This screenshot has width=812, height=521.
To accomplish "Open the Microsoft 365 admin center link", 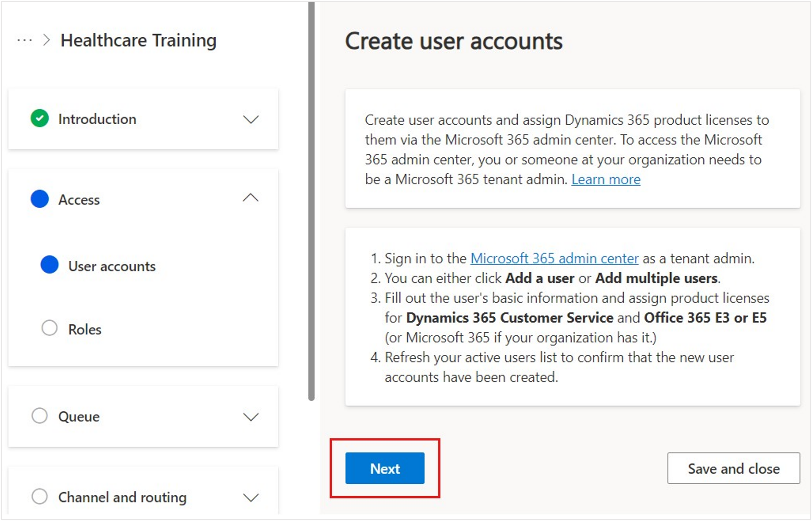I will point(554,258).
